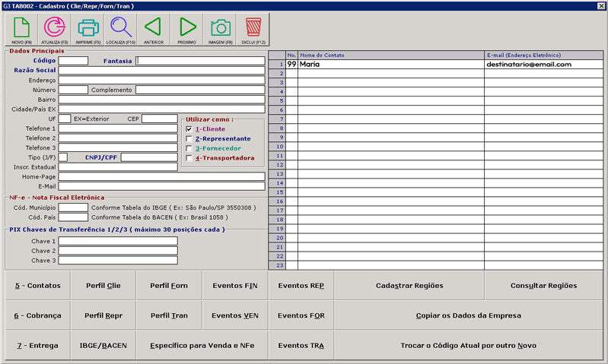Click the PIX Chave 1 field

click(118, 241)
